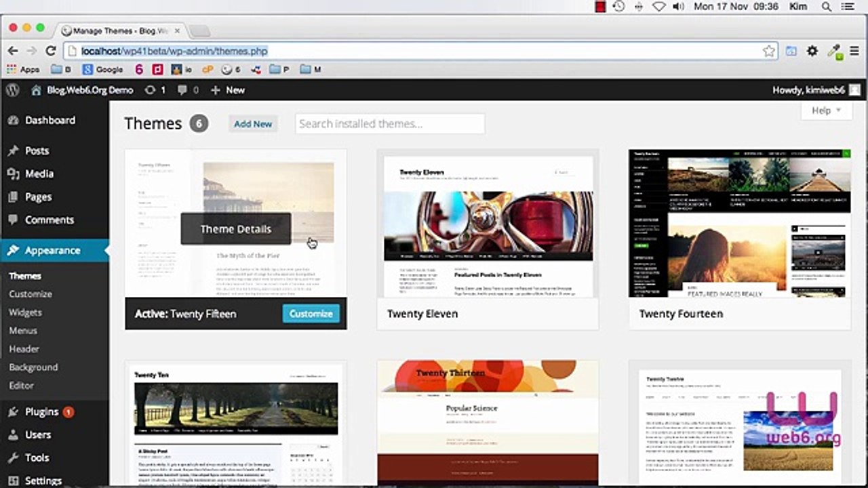Click the Theme Details overlay button

[x=236, y=229]
